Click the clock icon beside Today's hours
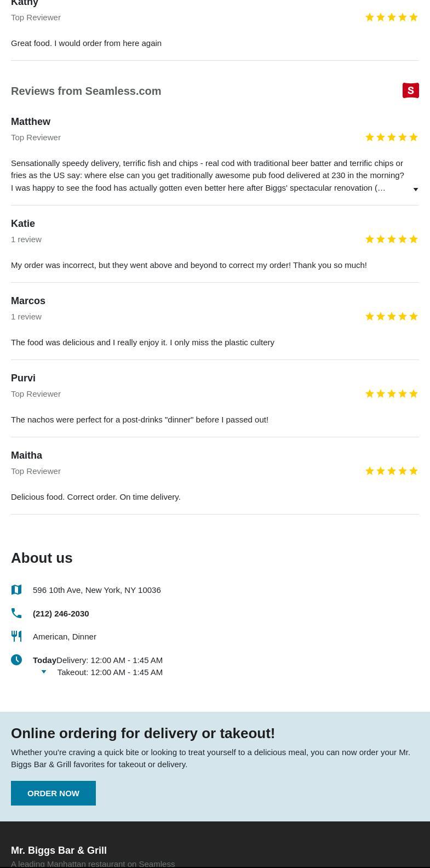 pos(16,660)
